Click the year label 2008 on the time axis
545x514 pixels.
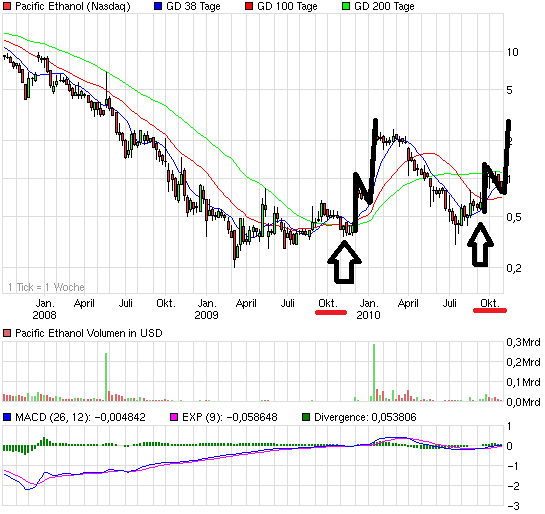[44, 315]
